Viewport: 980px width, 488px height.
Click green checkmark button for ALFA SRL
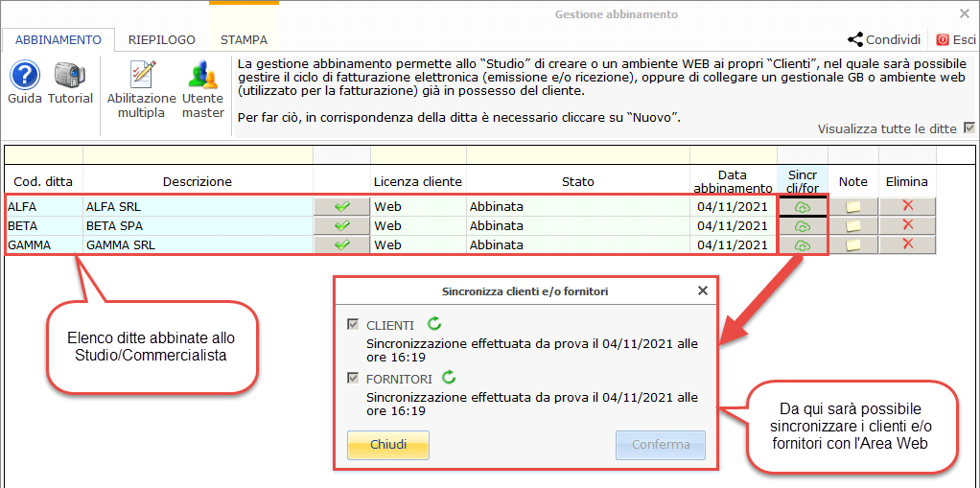coord(341,206)
